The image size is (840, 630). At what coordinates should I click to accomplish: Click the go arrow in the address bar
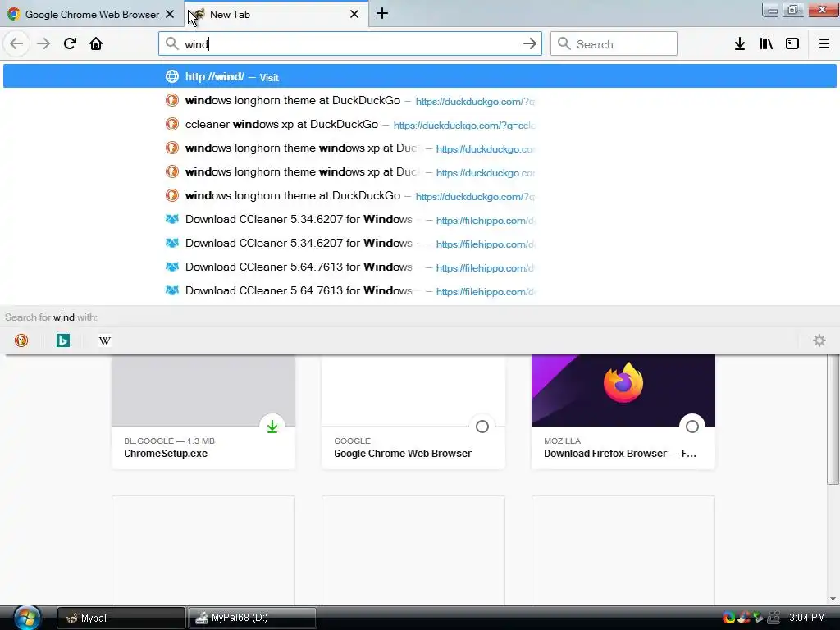(529, 44)
